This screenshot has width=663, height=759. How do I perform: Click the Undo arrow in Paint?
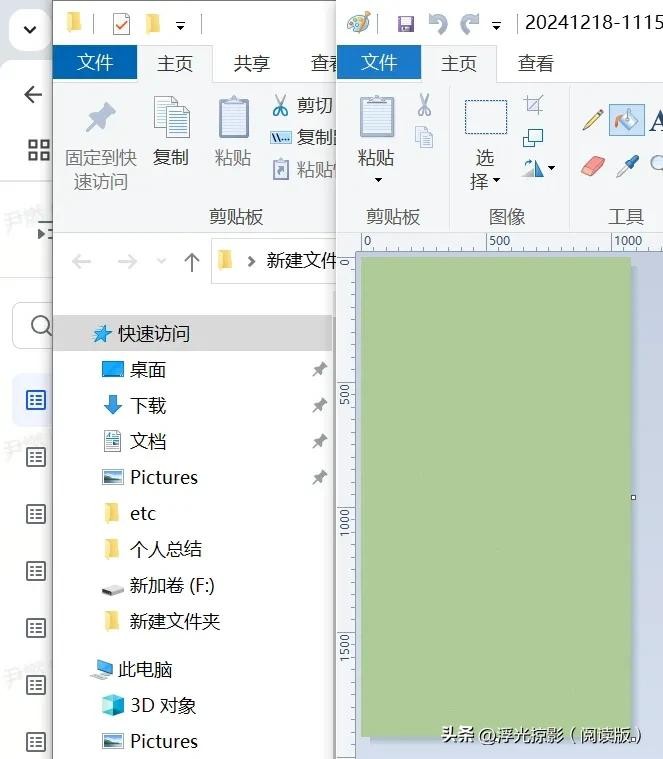[x=437, y=24]
